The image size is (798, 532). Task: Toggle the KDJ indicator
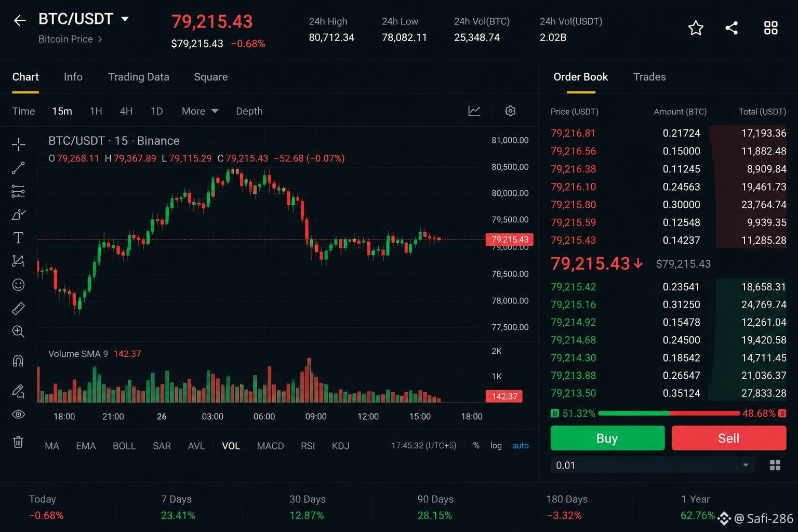(x=341, y=446)
